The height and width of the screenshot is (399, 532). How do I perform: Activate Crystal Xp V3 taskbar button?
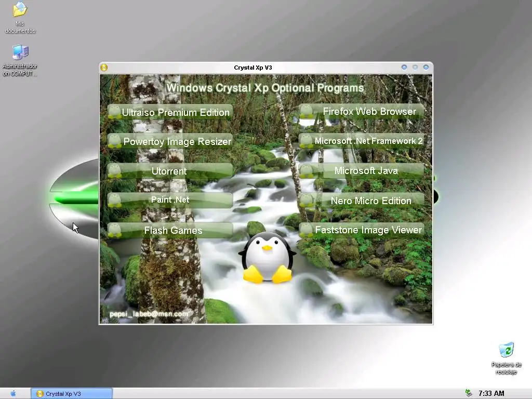coord(72,394)
